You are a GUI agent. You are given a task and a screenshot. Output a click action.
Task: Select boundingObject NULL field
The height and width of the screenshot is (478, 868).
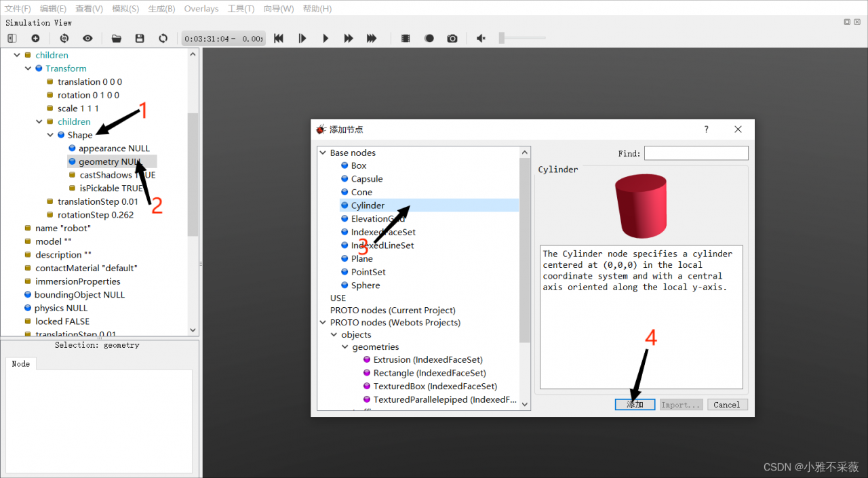(x=79, y=295)
